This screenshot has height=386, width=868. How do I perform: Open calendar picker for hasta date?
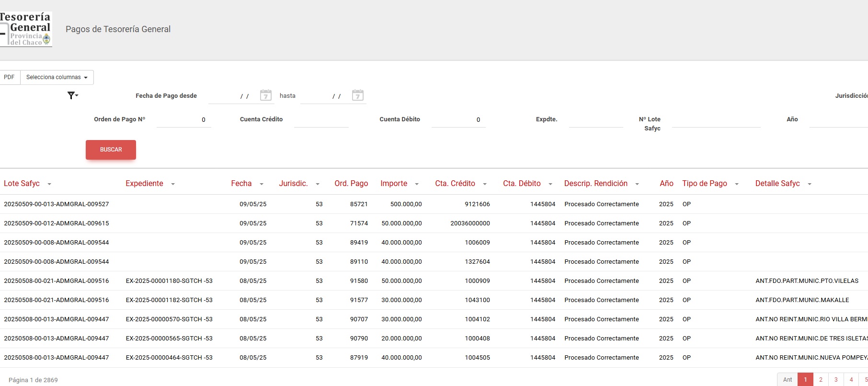click(x=357, y=95)
